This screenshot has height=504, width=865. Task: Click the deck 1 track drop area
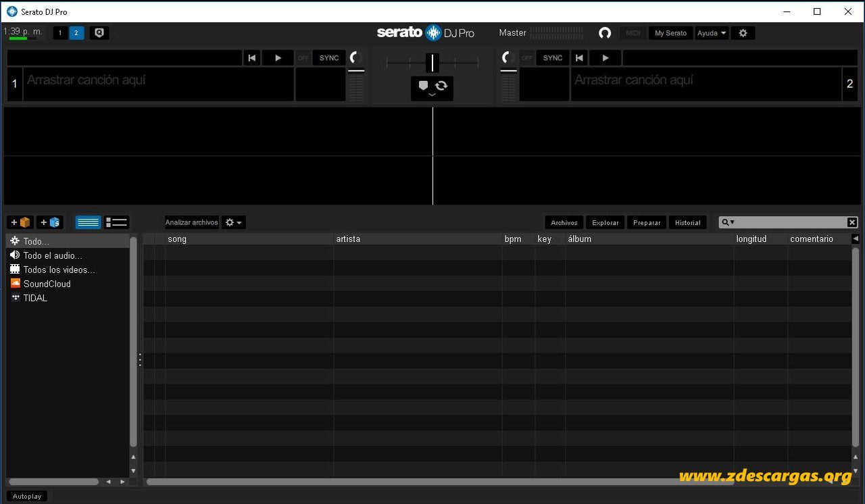point(159,84)
